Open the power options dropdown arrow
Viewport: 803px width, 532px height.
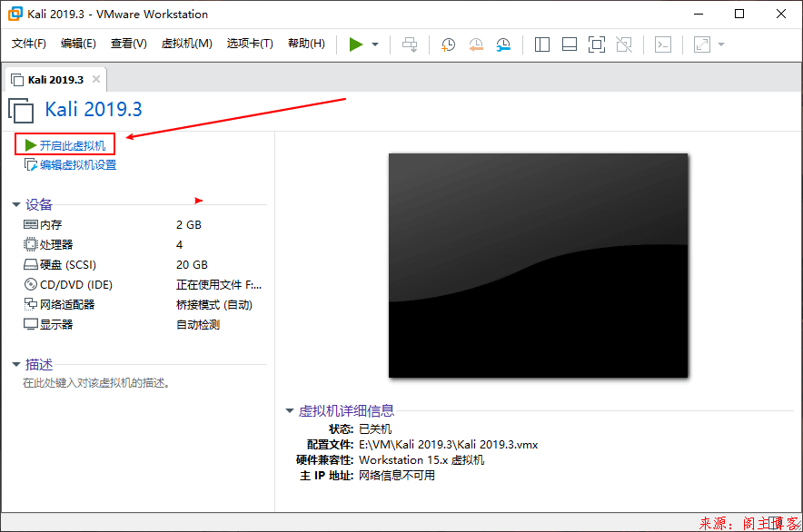[375, 44]
